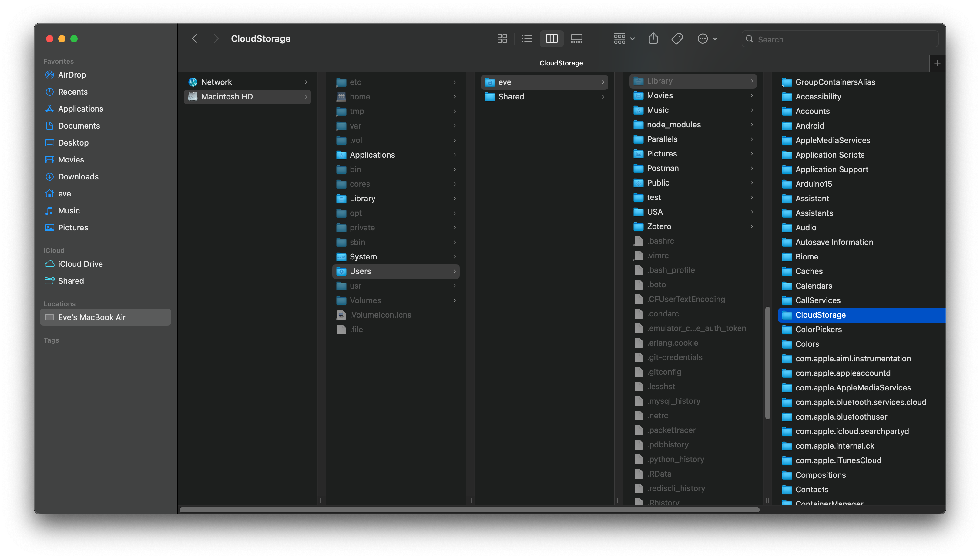
Task: Switch to list view in the toolbar
Action: point(526,38)
